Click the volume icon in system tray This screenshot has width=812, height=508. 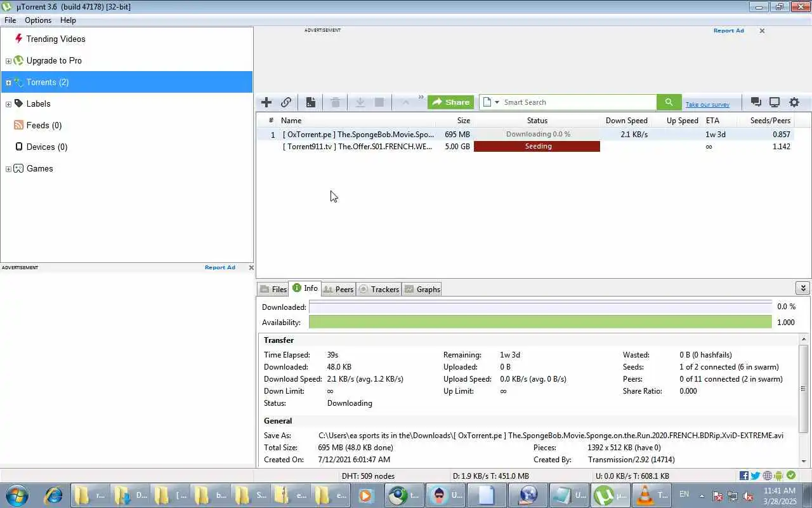click(748, 496)
